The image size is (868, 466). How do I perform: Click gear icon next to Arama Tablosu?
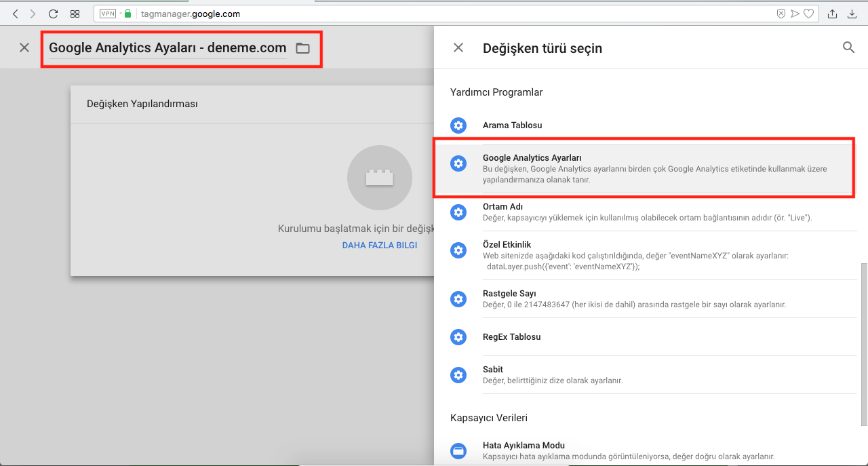pos(458,125)
